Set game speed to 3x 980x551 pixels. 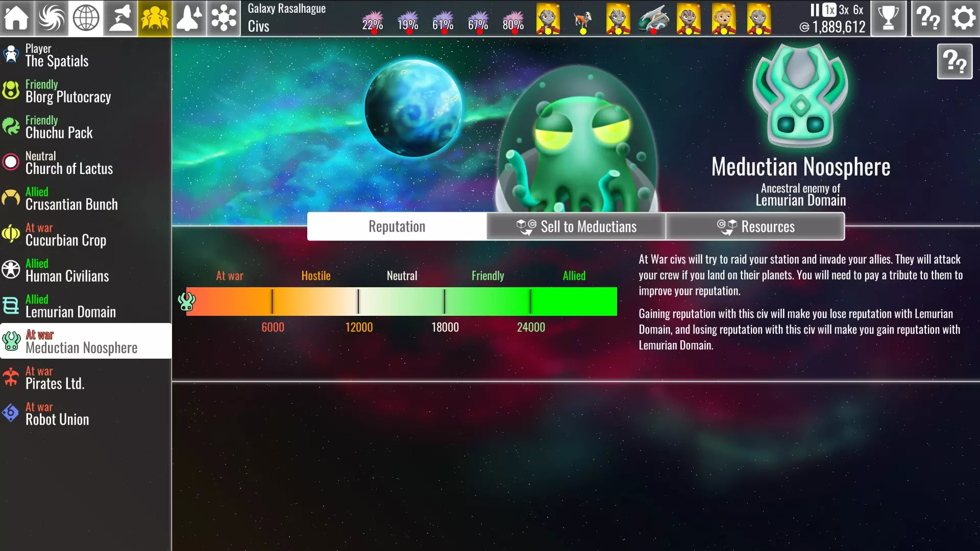[844, 10]
